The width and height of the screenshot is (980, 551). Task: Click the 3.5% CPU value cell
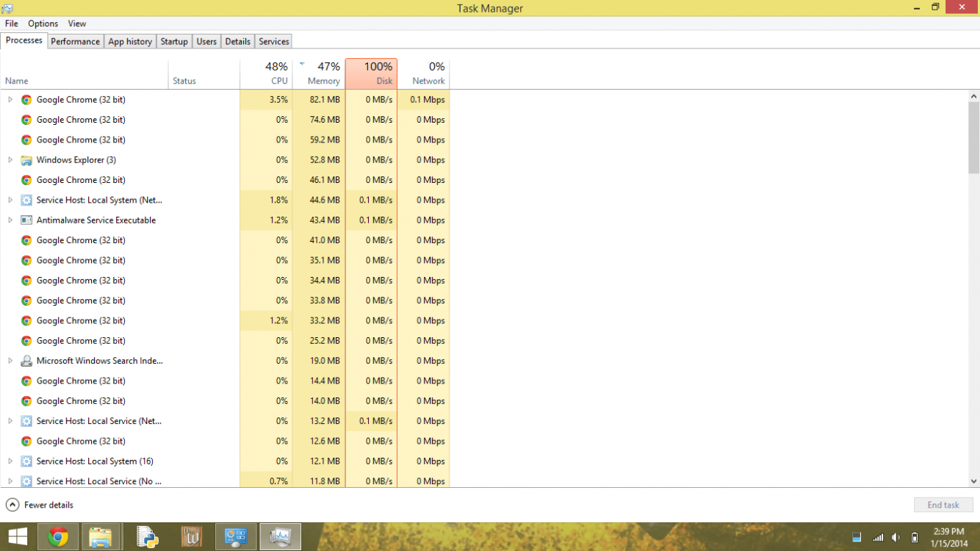click(266, 99)
